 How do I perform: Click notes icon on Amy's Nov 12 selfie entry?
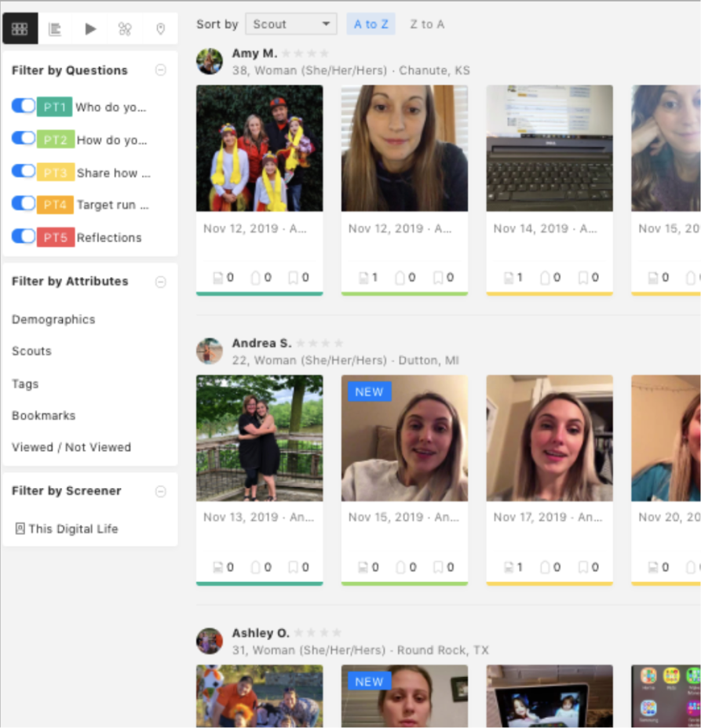pyautogui.click(x=363, y=278)
